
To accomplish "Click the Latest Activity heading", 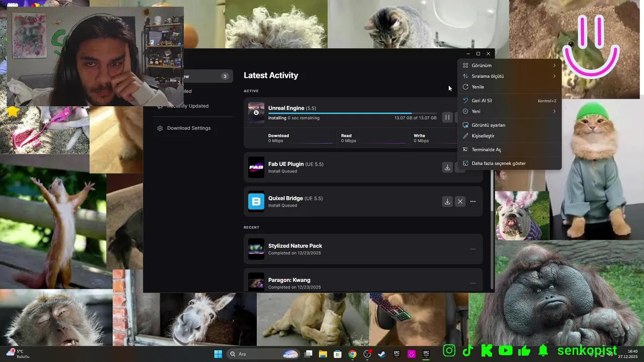I will pos(271,75).
